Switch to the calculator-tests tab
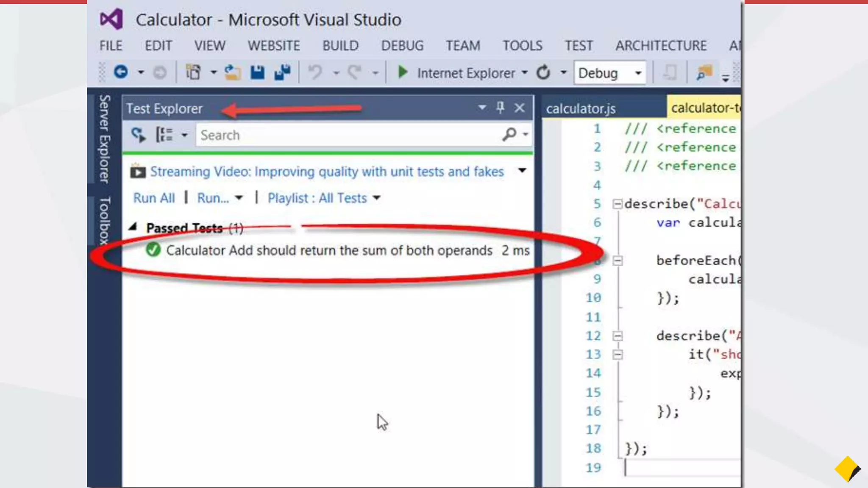868x488 pixels. pyautogui.click(x=704, y=108)
